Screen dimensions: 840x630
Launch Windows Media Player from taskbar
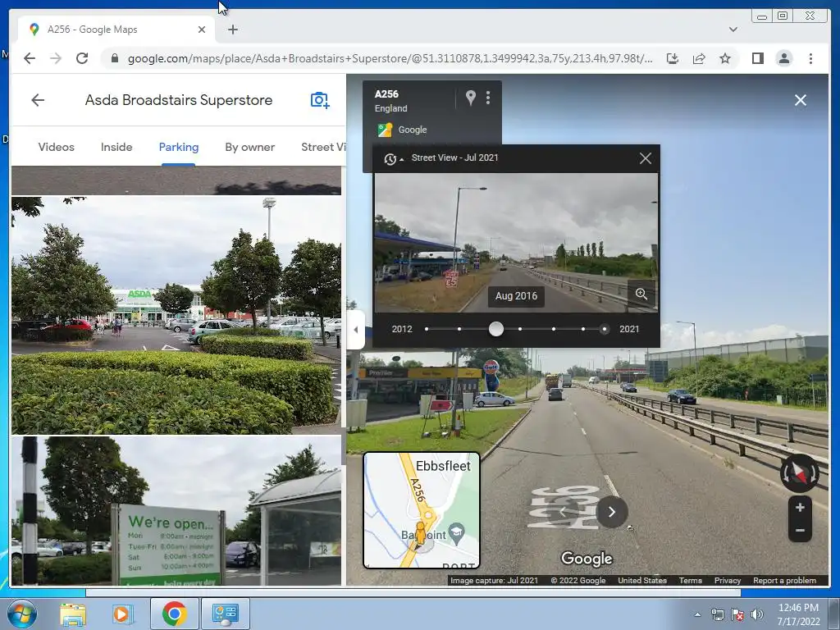tap(121, 614)
